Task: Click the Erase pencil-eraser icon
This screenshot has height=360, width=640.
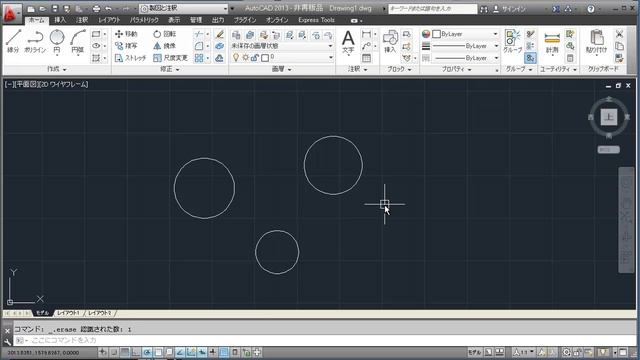Action: coord(219,34)
